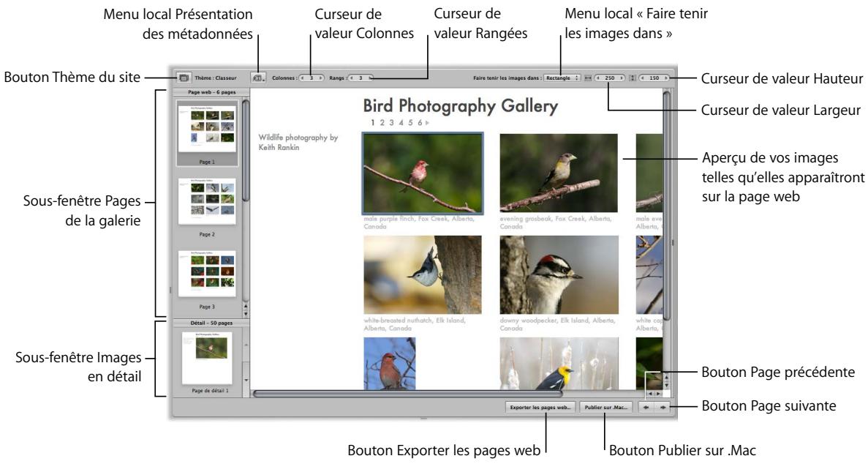The image size is (868, 464).
Task: Click the 'Détail – 50 pages' pane header
Action: [211, 323]
